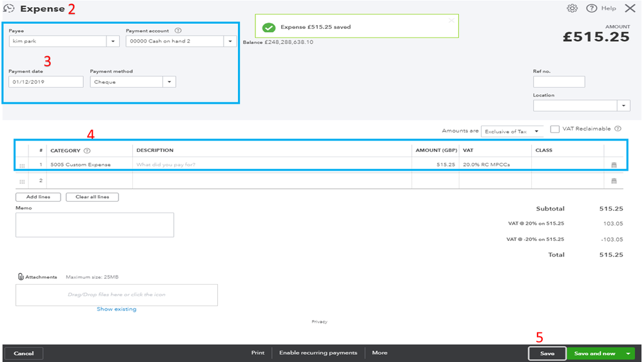Click the Payment account field
Image resolution: width=644 pixels, height=362 pixels.
(x=175, y=41)
